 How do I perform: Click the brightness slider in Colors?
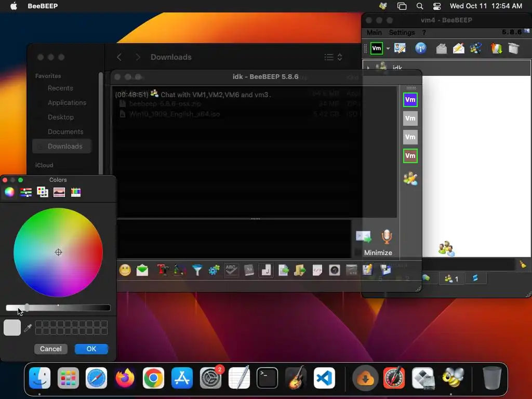pyautogui.click(x=58, y=308)
